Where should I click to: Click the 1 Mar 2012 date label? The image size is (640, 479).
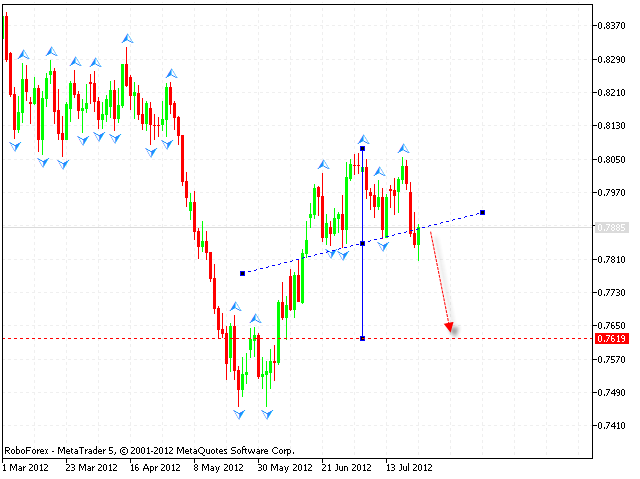click(25, 468)
